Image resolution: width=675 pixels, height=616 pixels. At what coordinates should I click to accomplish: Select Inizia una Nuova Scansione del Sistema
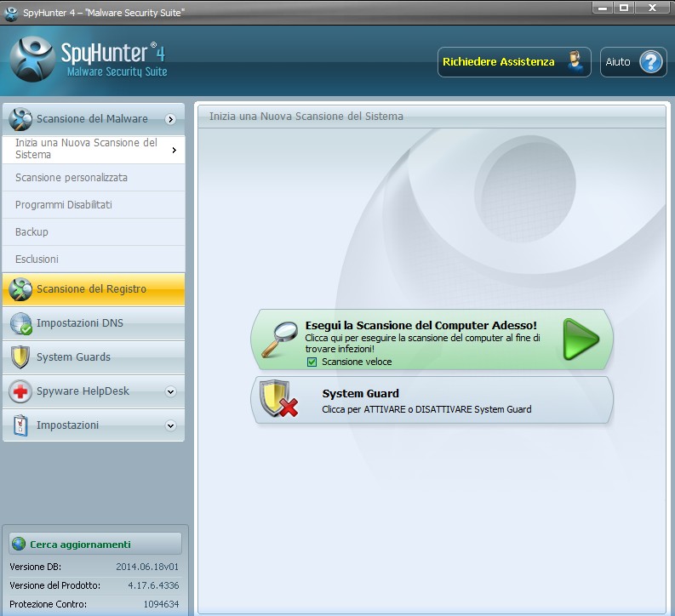(94, 149)
